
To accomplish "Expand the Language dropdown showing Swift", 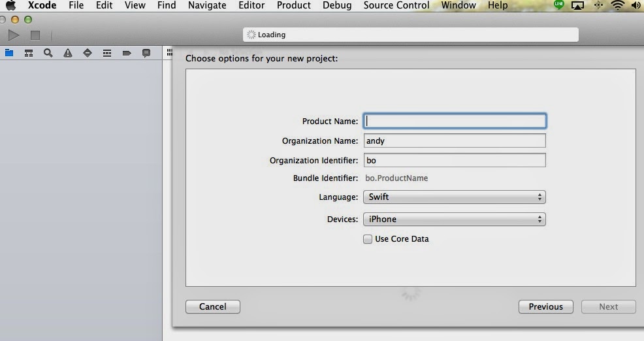I will tap(455, 197).
